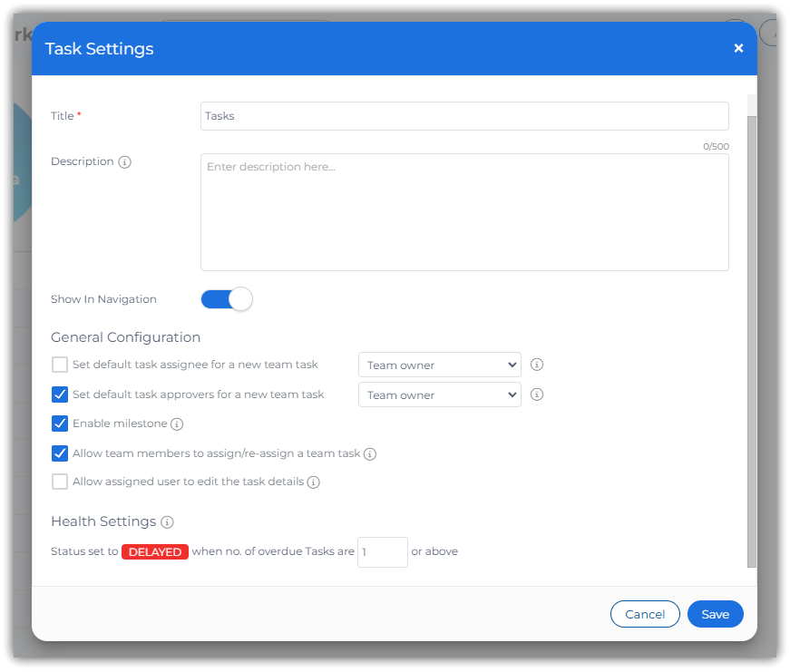
Task: Click the Title input field
Action: (464, 116)
